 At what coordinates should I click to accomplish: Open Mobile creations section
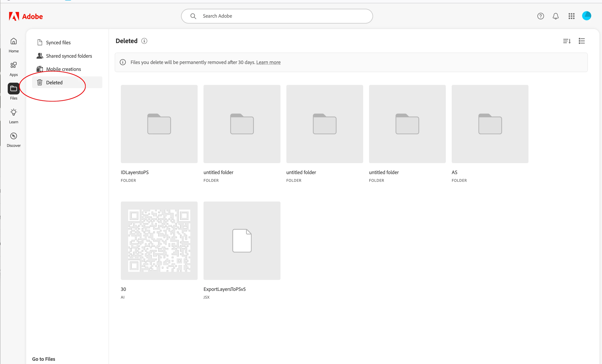[x=63, y=69]
